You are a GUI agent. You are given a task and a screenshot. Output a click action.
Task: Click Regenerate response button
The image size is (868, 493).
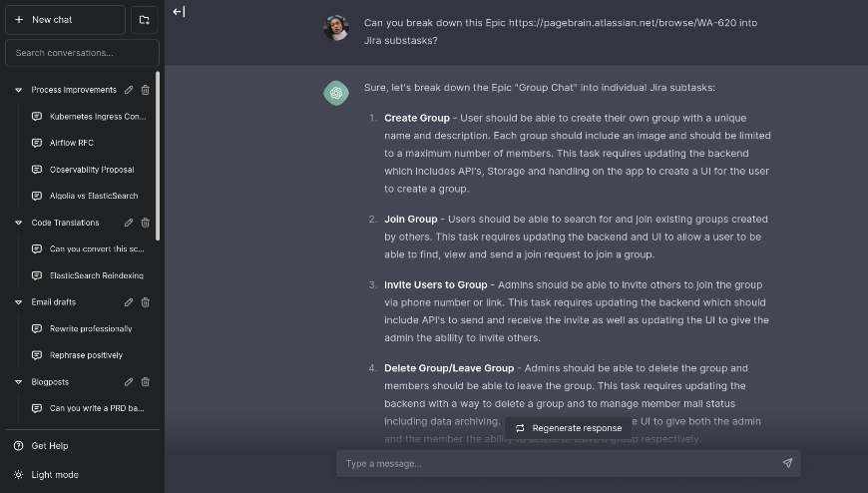click(569, 428)
